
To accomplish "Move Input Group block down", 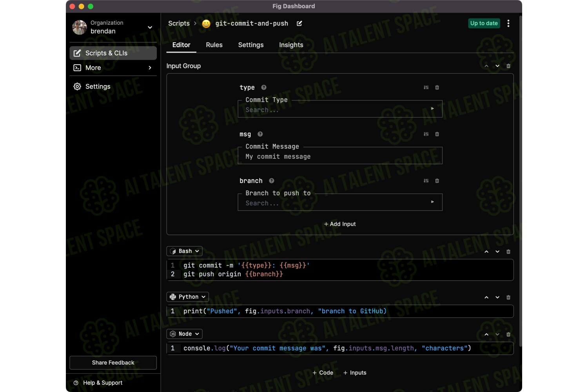I will pos(497,66).
